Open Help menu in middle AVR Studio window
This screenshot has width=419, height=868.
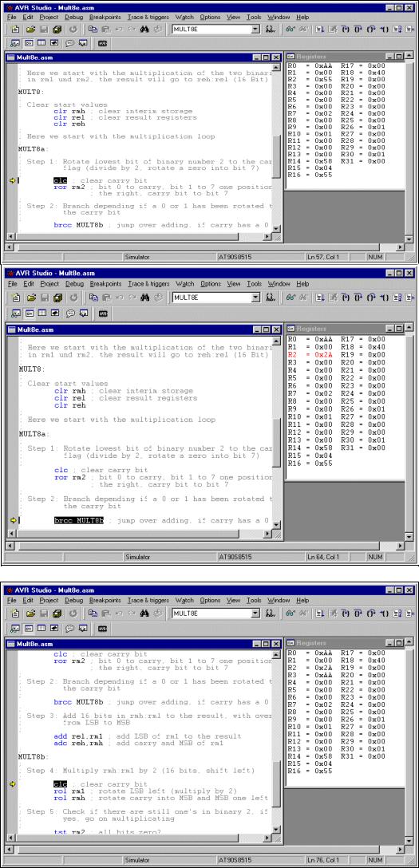point(302,283)
